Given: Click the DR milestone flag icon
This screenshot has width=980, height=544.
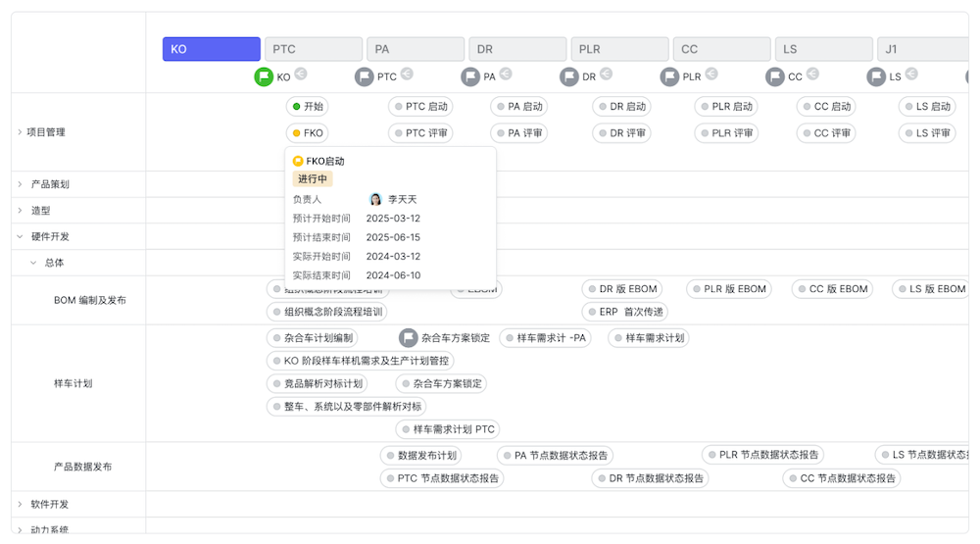Looking at the screenshot, I should point(569,76).
